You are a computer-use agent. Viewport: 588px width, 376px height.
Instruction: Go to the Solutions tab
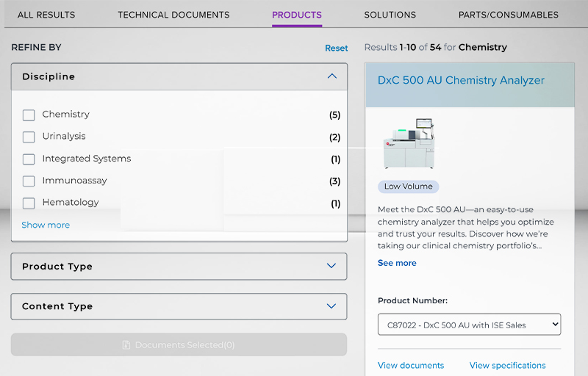click(x=390, y=15)
